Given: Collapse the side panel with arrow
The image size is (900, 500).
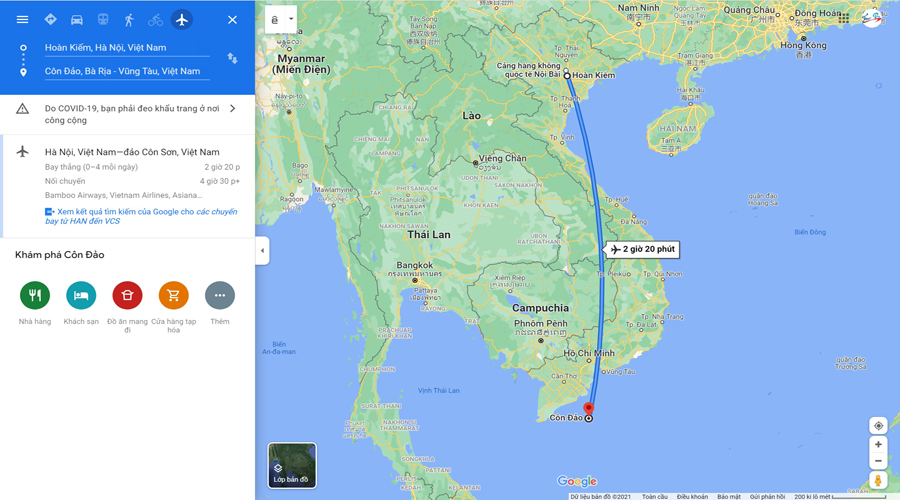Looking at the screenshot, I should 262,250.
